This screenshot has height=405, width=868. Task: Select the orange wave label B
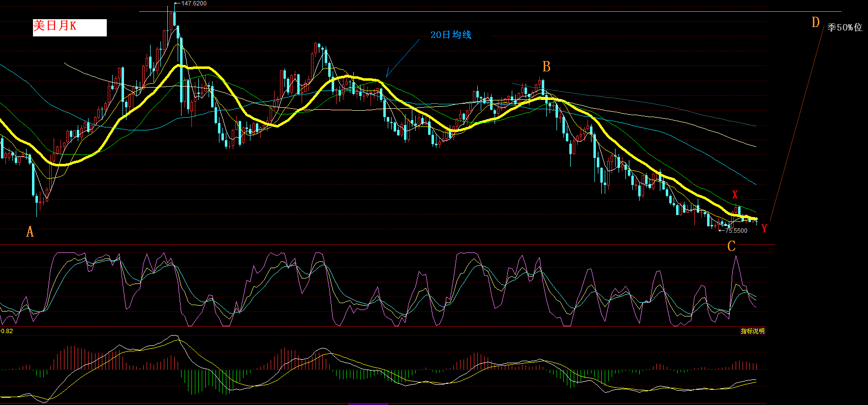point(546,66)
